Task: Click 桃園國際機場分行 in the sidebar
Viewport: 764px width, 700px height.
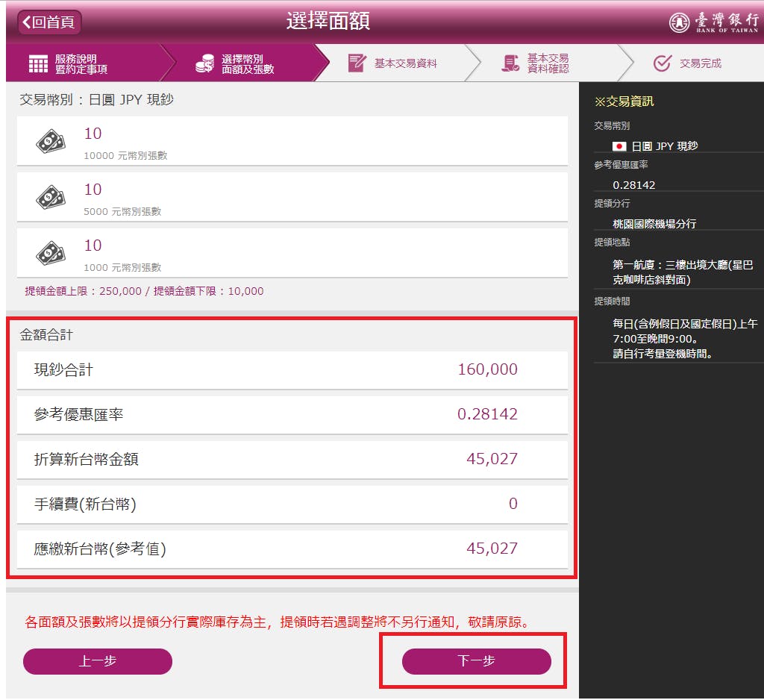Action: tap(654, 224)
